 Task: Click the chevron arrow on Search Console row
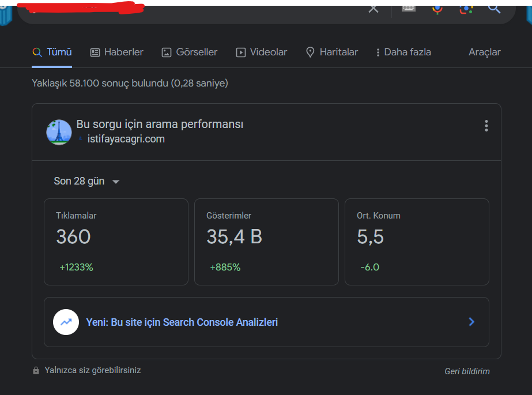click(x=471, y=322)
